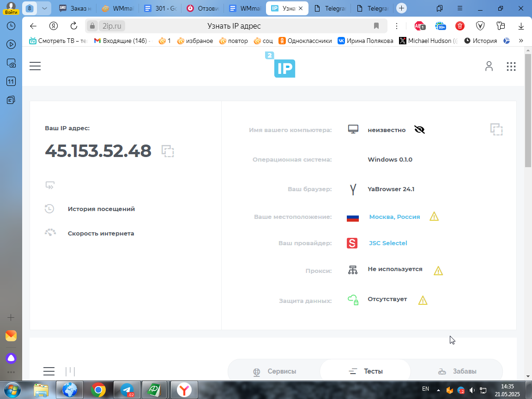Image resolution: width=532 pixels, height=399 pixels.
Task: Copy the IP address 45.153.52.48
Action: coord(168,151)
